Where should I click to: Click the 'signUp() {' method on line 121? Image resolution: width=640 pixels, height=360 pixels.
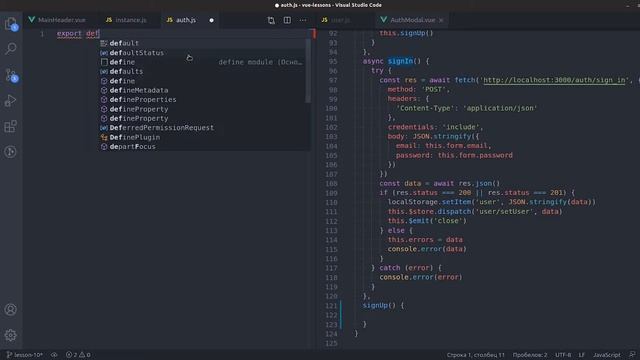383,305
